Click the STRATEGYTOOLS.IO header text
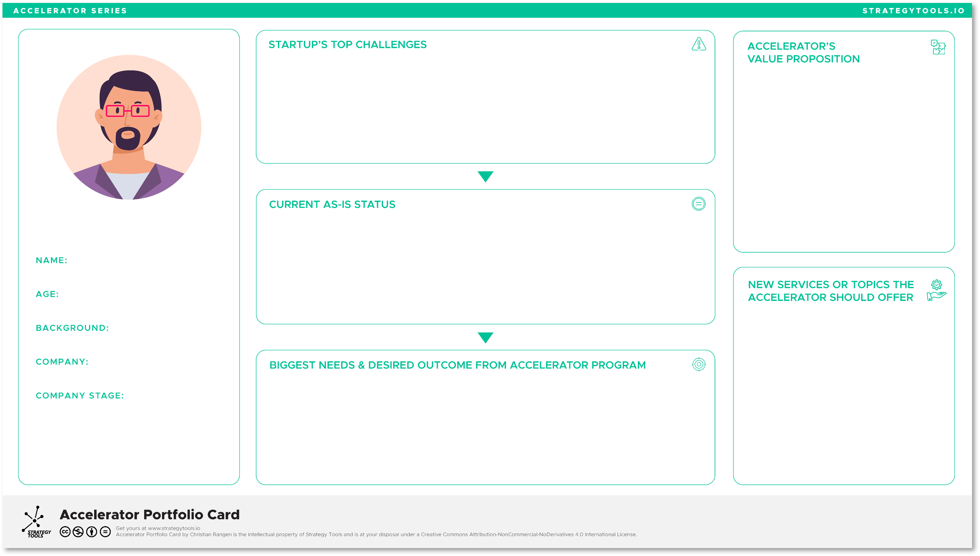Screen dimensions: 980x556 point(913,11)
